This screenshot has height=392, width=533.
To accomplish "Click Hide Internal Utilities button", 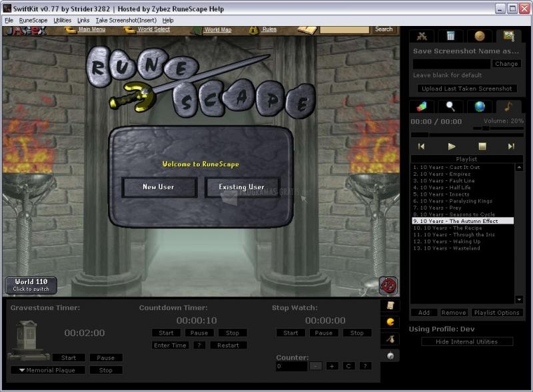I will pos(467,341).
